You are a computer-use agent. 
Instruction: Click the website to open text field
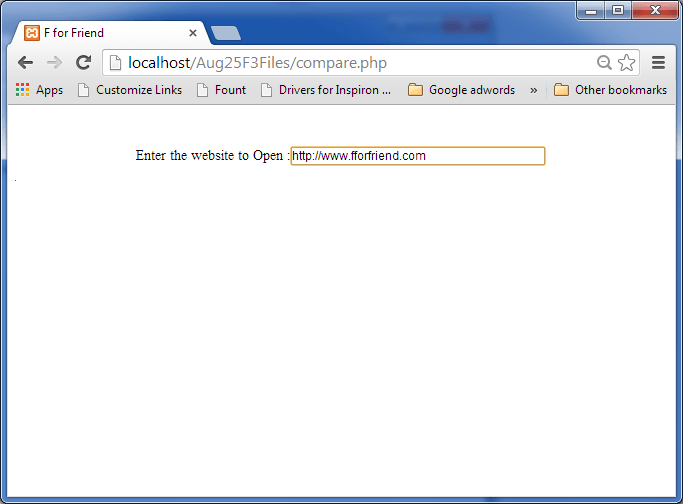click(x=418, y=156)
